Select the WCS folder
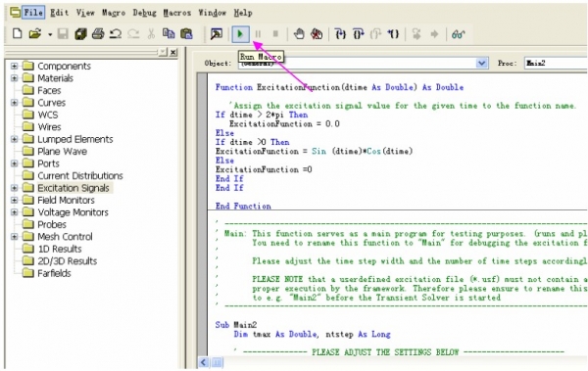 [x=48, y=115]
